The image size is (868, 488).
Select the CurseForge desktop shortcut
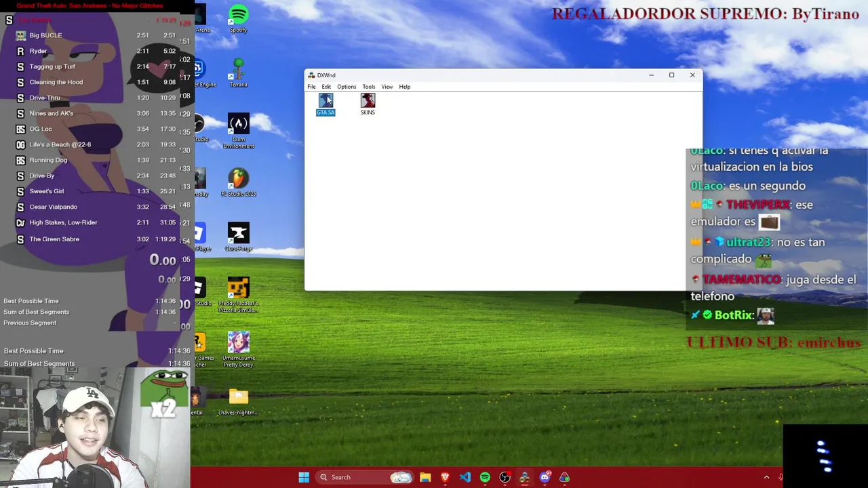tap(238, 237)
